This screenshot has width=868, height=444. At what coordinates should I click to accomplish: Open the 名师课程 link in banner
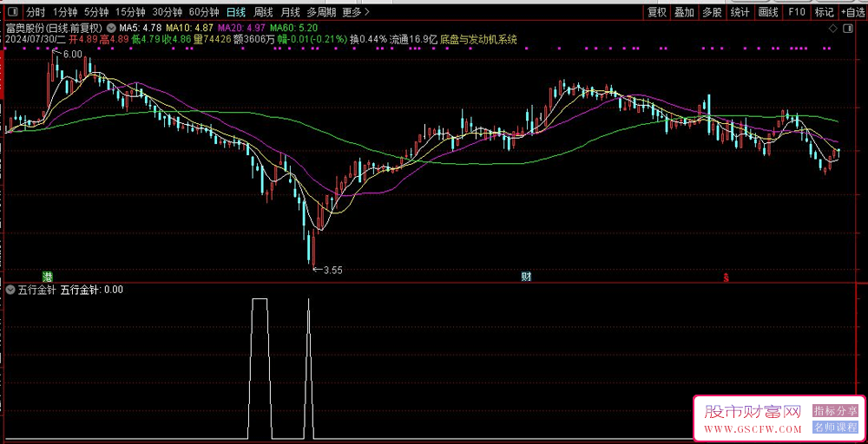[x=835, y=427]
